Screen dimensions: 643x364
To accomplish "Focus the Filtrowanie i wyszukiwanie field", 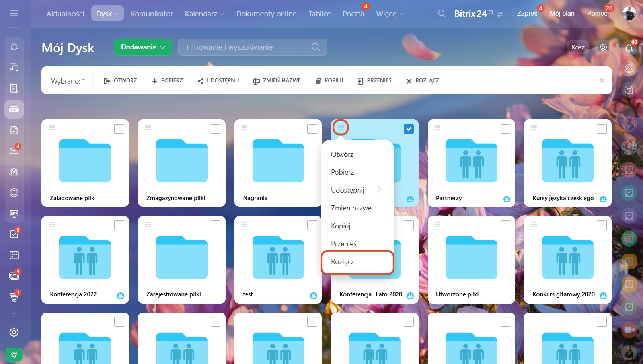I will pyautogui.click(x=253, y=47).
